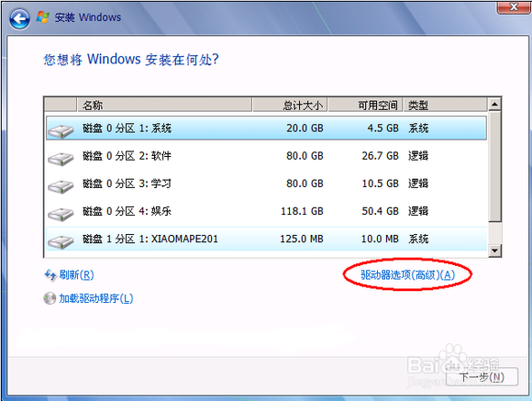Click the 系统 type of XIAOMAPE201 partition
This screenshot has width=532, height=401.
418,239
